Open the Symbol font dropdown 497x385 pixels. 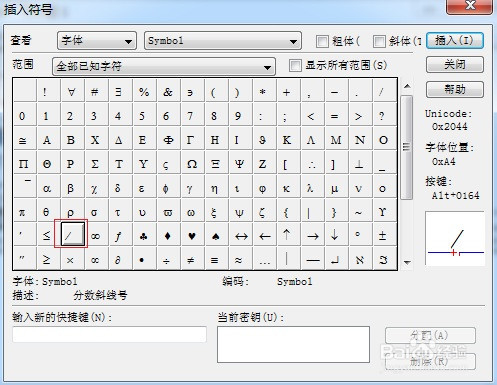point(223,41)
